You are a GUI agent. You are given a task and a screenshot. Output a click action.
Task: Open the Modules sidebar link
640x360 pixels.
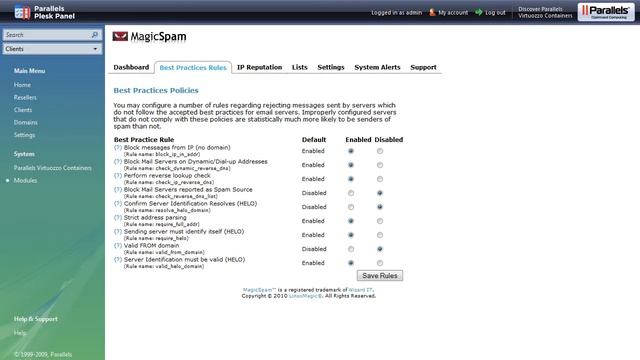(x=25, y=180)
